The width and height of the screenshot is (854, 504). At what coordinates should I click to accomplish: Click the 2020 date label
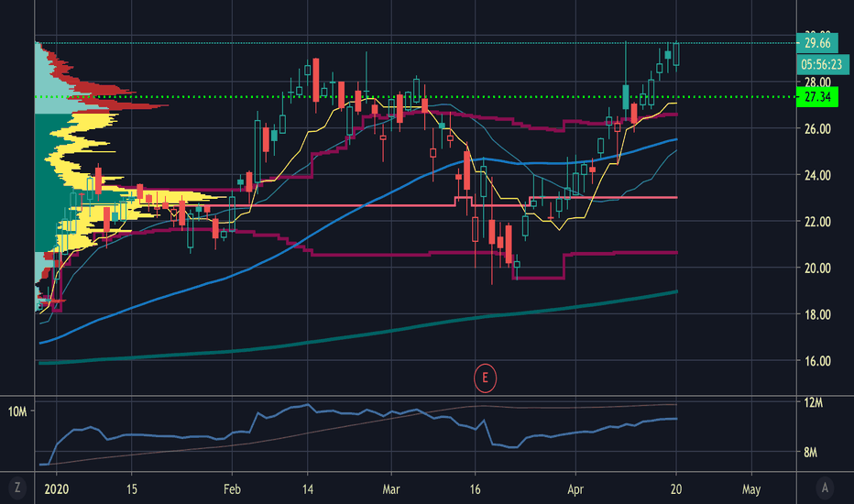point(57,489)
